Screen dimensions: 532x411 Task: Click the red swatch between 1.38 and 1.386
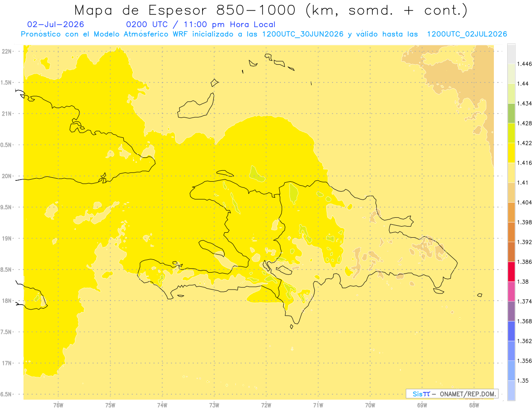511,271
